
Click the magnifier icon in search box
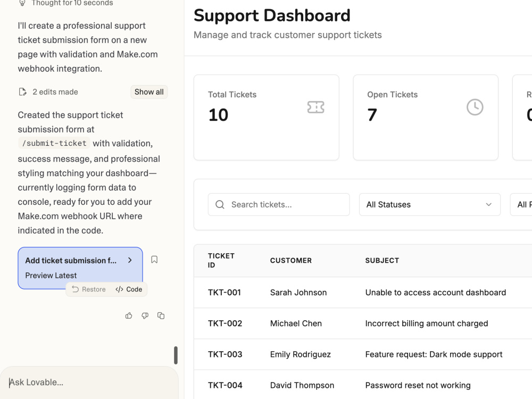point(220,205)
